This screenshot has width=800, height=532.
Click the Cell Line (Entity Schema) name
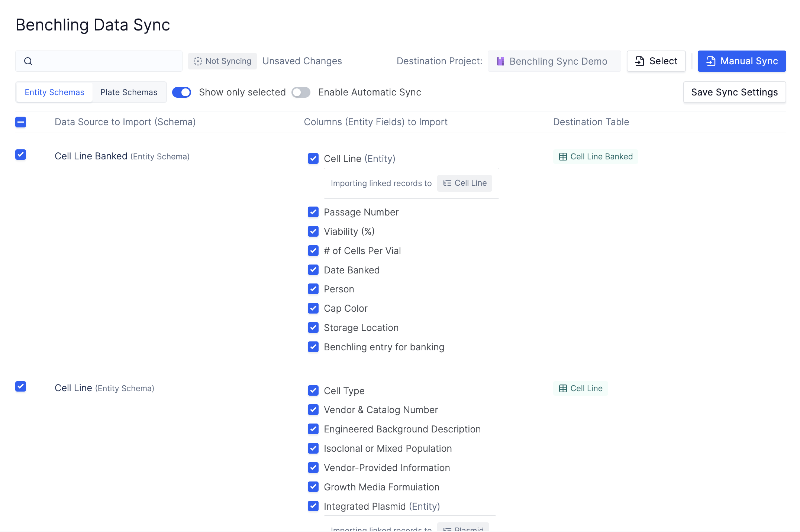(104, 388)
